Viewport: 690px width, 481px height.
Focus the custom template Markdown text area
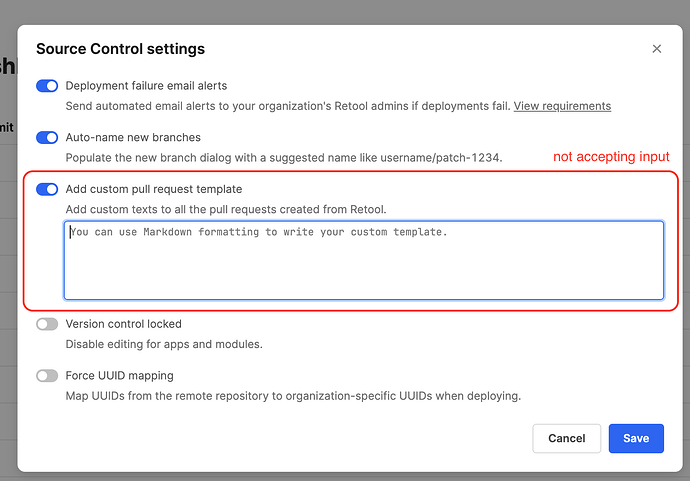point(363,260)
